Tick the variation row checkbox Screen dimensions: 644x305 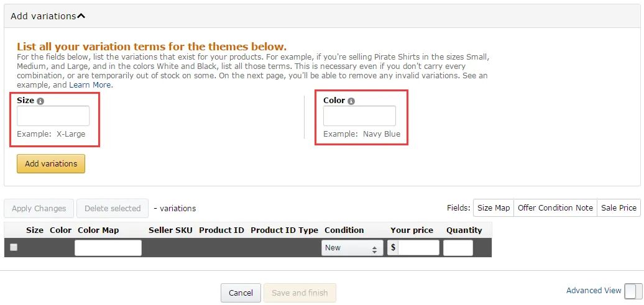point(14,247)
